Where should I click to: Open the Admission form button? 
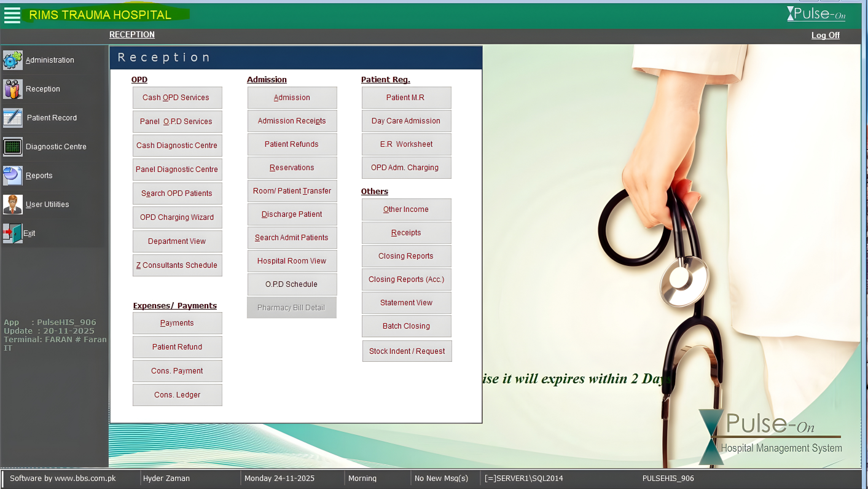tap(292, 98)
